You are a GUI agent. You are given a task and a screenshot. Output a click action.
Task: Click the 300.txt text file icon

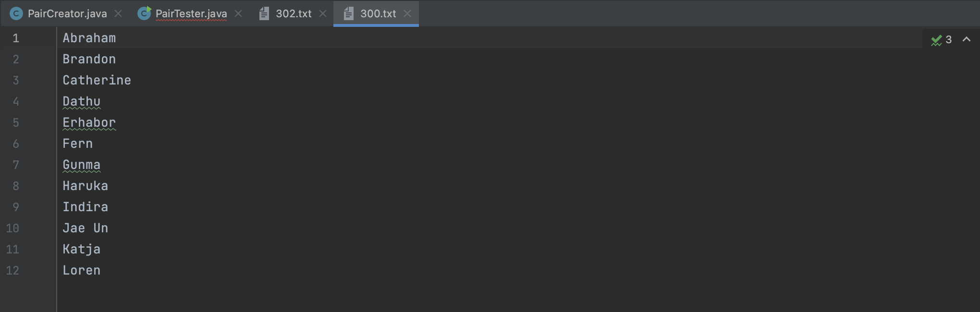[x=349, y=13]
